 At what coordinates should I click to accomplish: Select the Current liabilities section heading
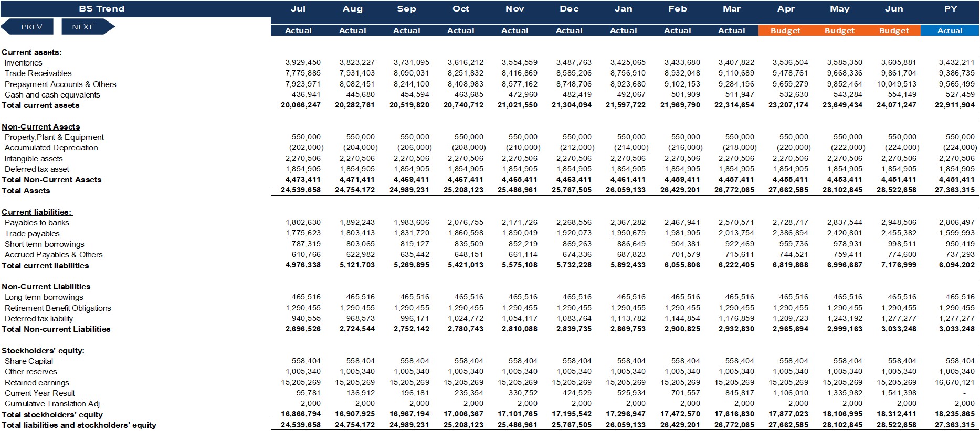(x=37, y=212)
